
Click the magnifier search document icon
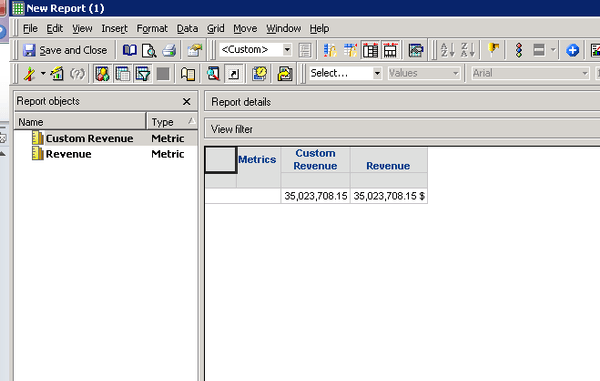[213, 73]
